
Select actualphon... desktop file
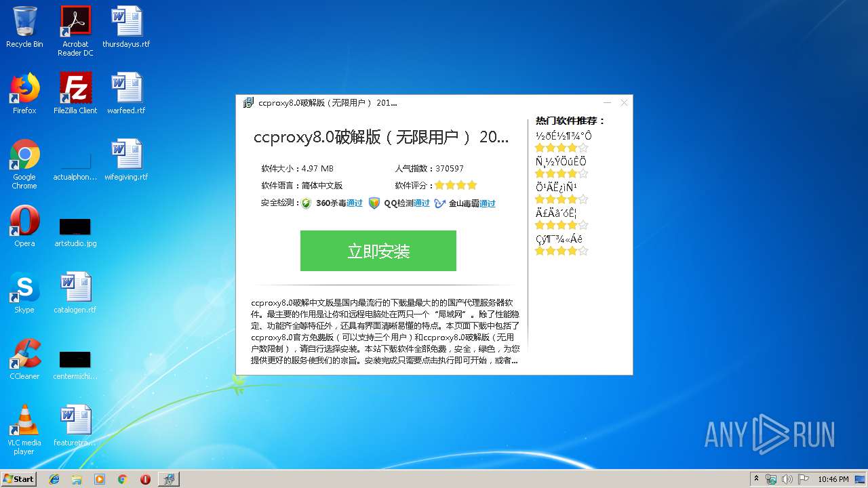pos(75,164)
